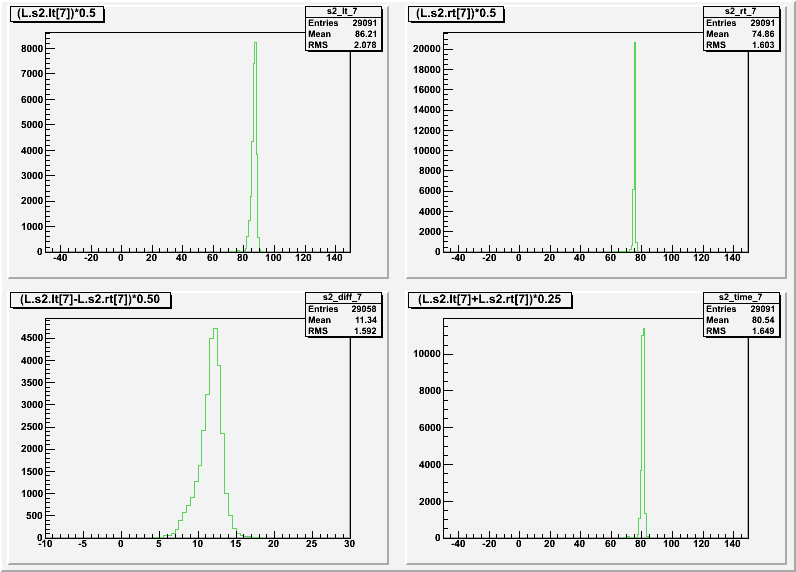
Task: Click the s2_rt_7 stats box name
Action: pos(741,11)
